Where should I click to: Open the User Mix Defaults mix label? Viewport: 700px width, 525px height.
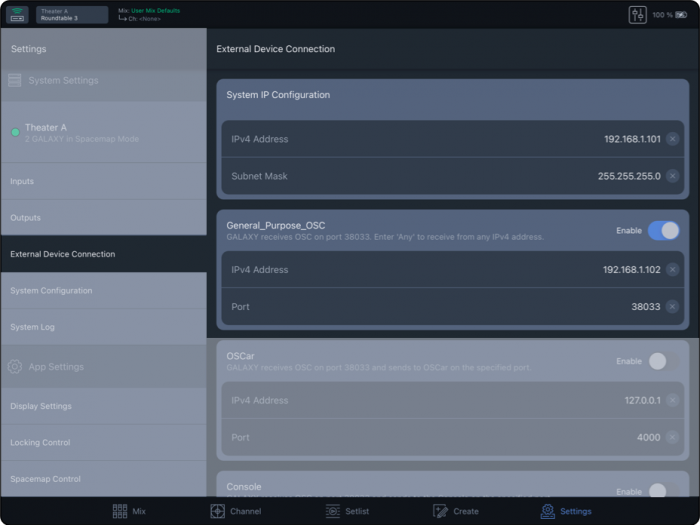click(155, 11)
